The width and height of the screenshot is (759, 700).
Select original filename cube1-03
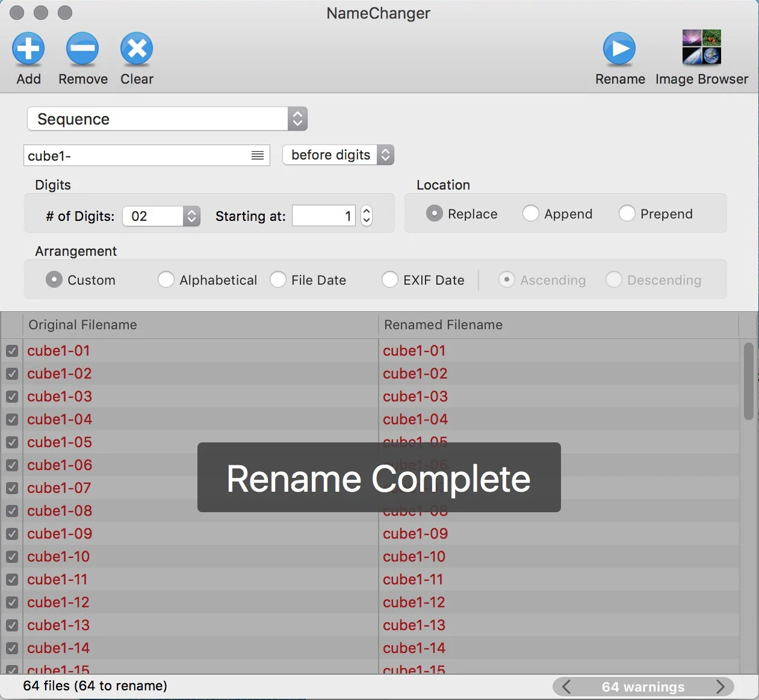coord(60,396)
